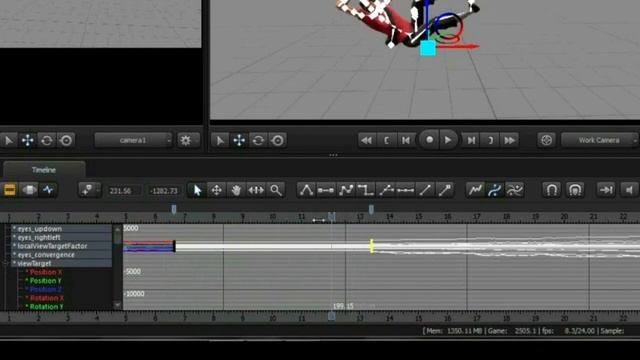Click the plain diagonal line tangent icon
This screenshot has width=640, height=360.
tap(425, 190)
